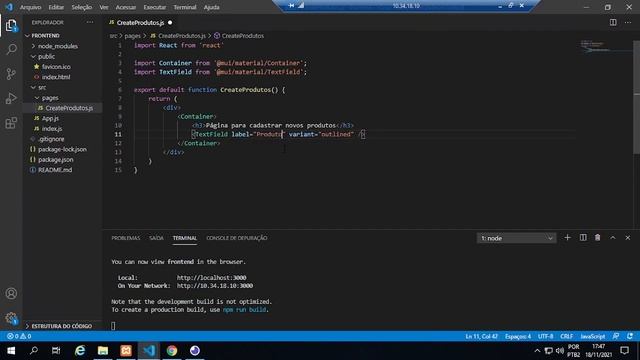Split the editor to the right
The image size is (640, 360).
click(613, 22)
